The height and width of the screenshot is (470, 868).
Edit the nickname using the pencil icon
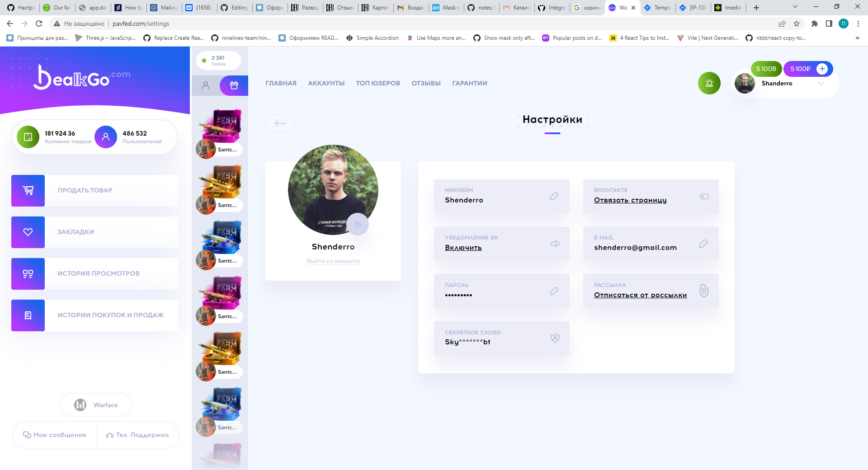point(554,197)
